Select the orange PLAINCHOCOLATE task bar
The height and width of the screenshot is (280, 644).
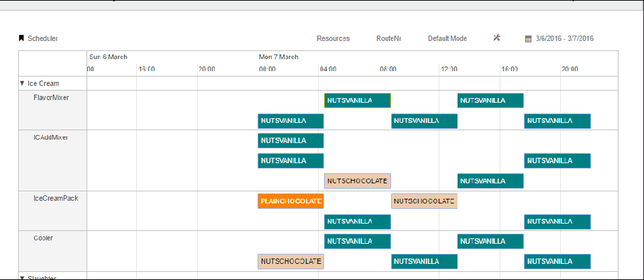click(x=290, y=201)
